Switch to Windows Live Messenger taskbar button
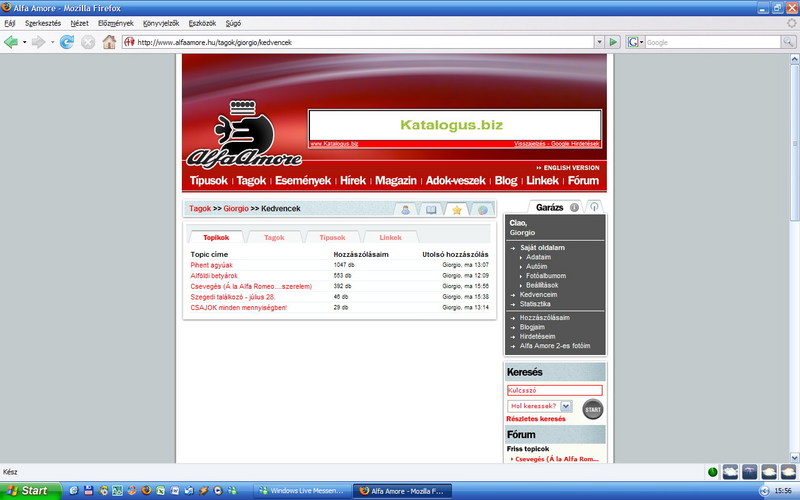800x500 pixels. point(302,491)
